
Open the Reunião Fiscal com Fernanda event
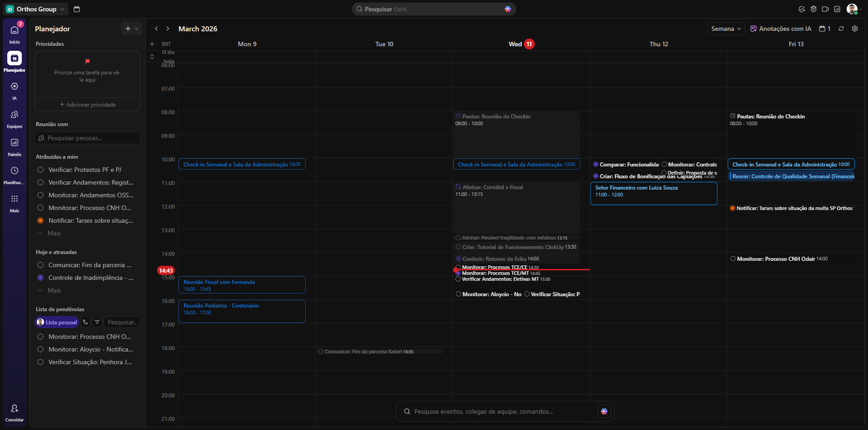click(242, 285)
